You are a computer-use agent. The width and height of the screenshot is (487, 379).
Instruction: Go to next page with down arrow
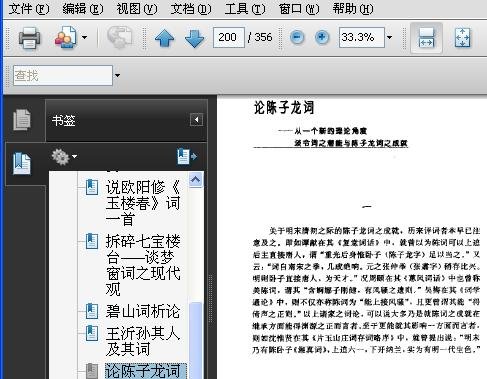194,38
